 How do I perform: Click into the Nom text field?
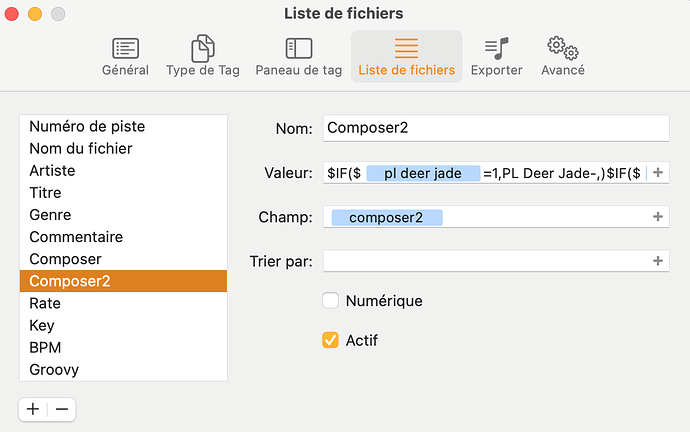point(496,128)
